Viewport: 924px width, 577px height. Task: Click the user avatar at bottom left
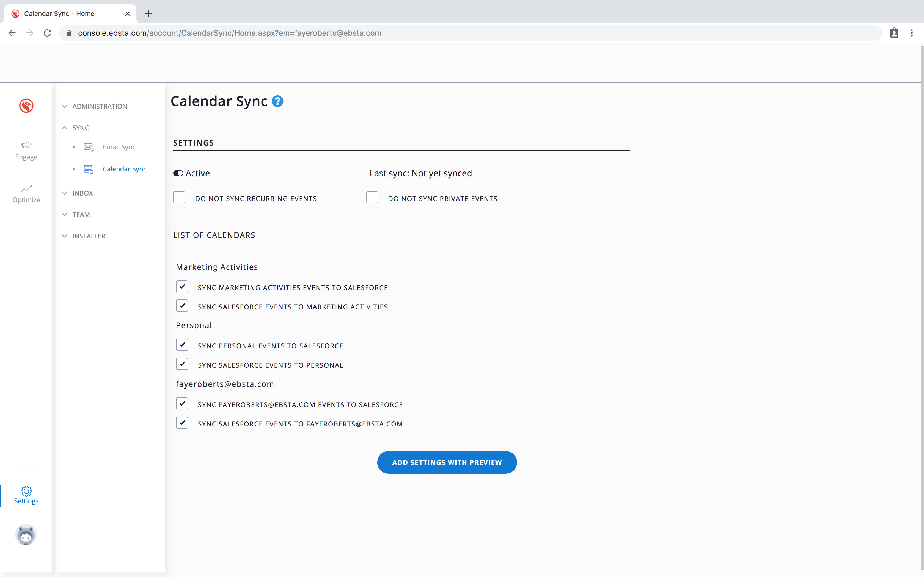click(26, 534)
